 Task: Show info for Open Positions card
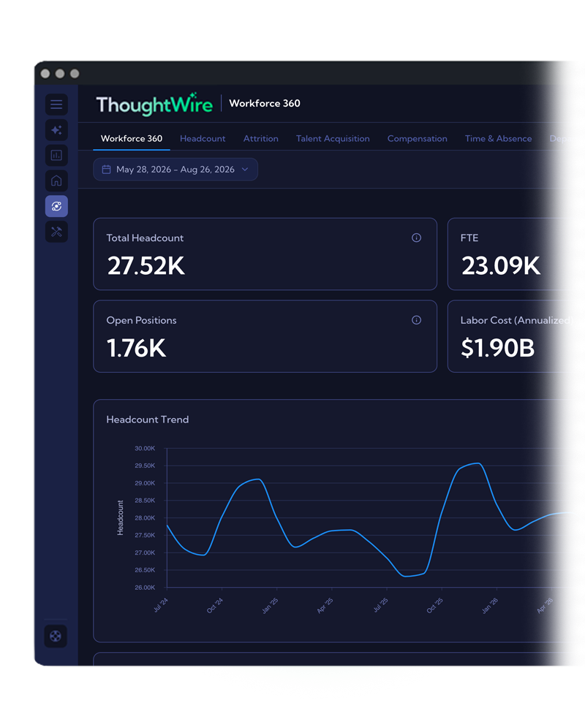click(416, 320)
